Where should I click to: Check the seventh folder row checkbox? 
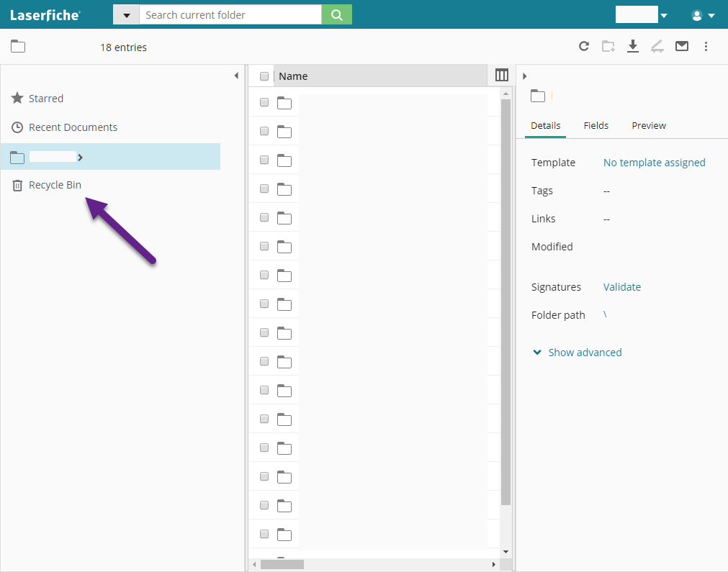tap(264, 275)
